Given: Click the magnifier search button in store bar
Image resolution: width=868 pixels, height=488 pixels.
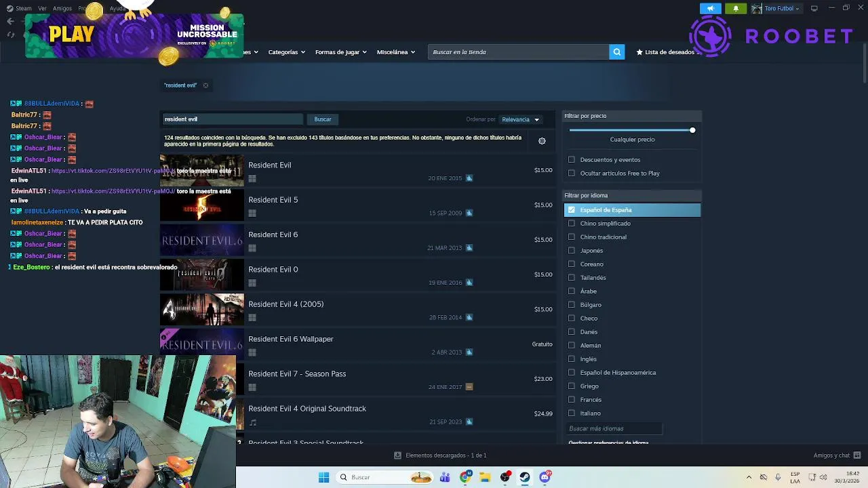Looking at the screenshot, I should click(616, 52).
